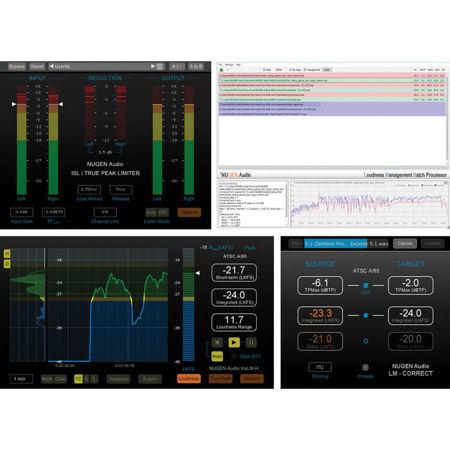
Task: Click Clear button in VisLM
Action: 60,379
